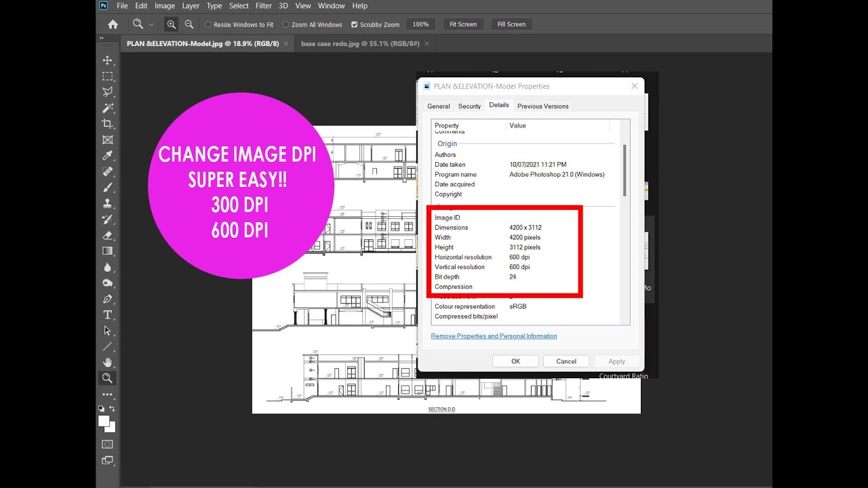Open Remove Properties and Personal Information link
The height and width of the screenshot is (488, 868).
[494, 336]
